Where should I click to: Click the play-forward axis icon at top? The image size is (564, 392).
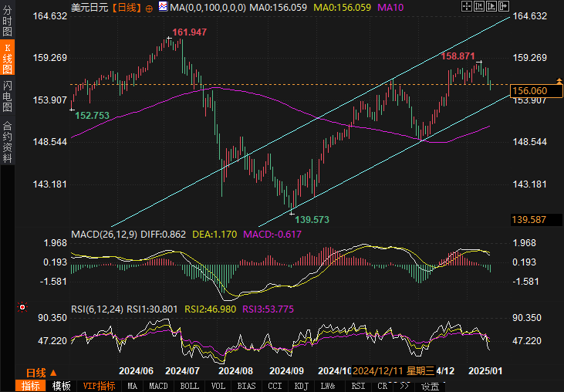pos(491,6)
